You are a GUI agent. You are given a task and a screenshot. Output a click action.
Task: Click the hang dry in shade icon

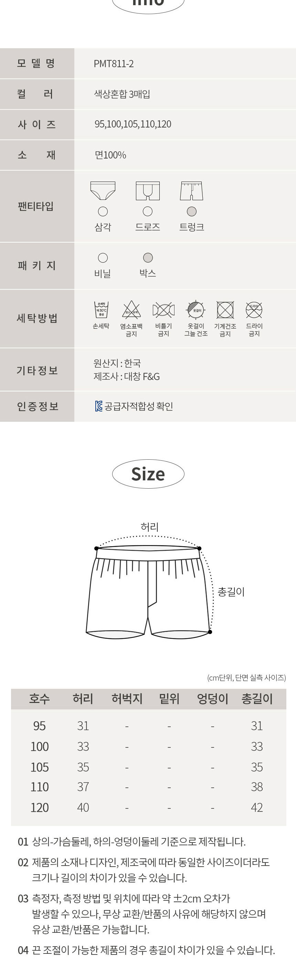pos(196,310)
